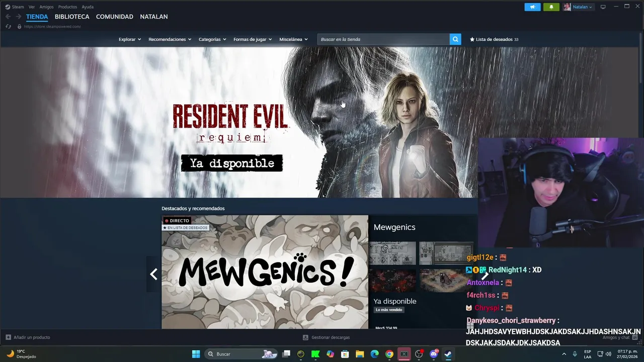
Task: Open the Ver menu
Action: click(32, 7)
